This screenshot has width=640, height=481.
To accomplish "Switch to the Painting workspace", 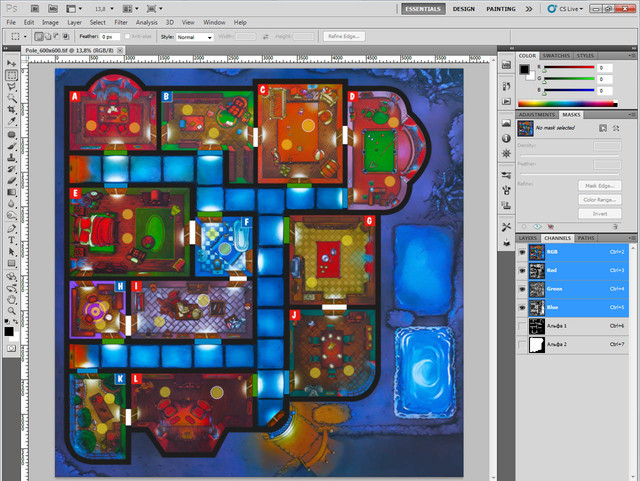I will 501,9.
